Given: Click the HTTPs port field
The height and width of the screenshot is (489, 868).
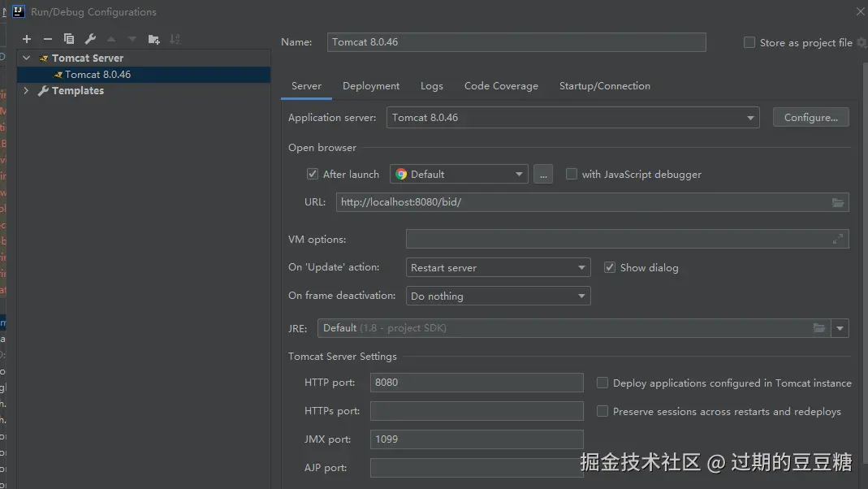Looking at the screenshot, I should 477,411.
